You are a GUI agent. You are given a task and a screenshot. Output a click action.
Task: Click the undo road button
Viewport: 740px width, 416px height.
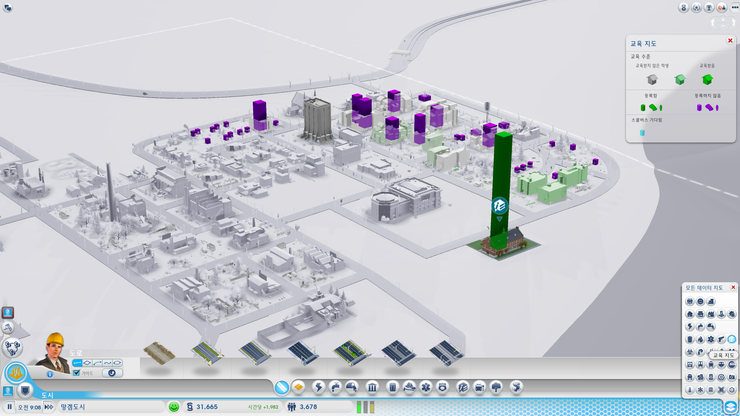pyautogui.click(x=112, y=373)
